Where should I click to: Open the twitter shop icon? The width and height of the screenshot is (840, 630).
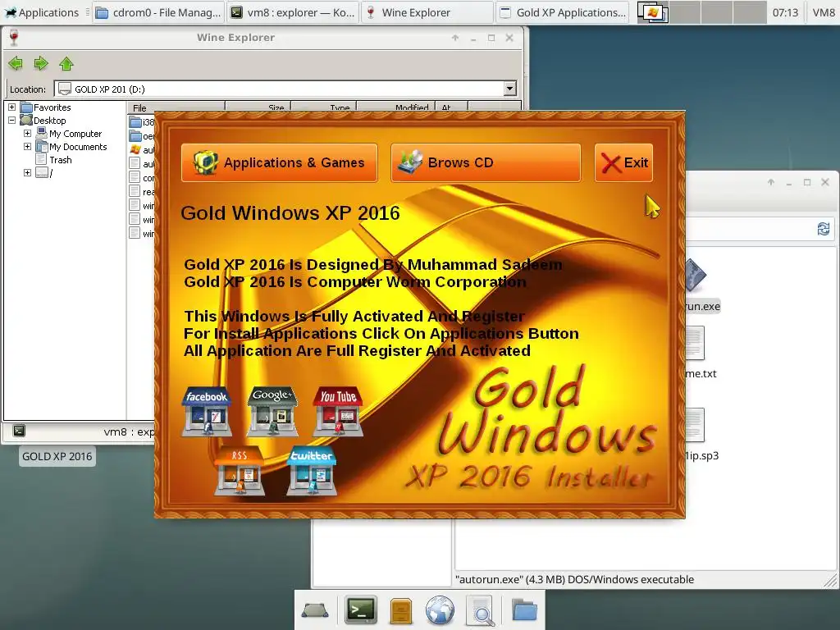tap(311, 471)
